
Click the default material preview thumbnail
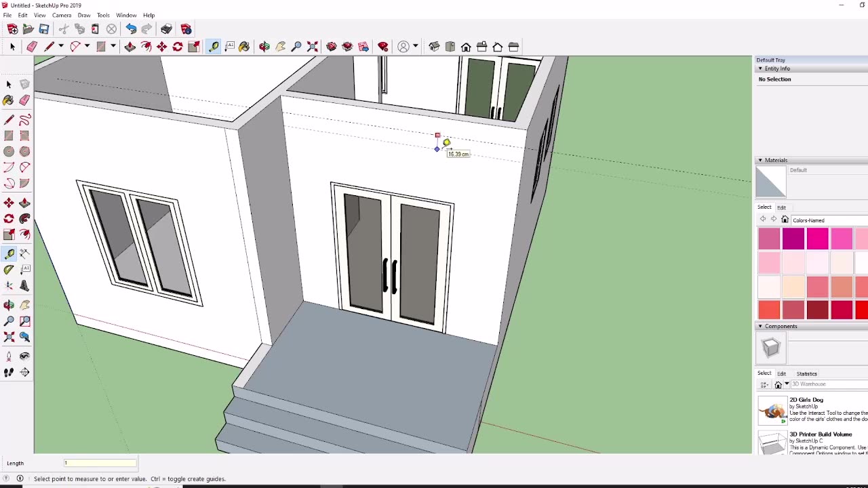pos(771,182)
